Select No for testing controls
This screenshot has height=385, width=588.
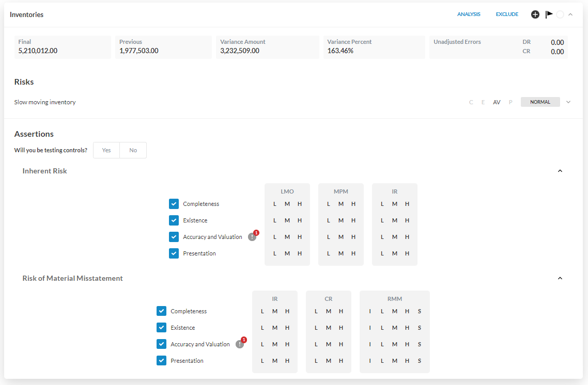[x=133, y=150]
